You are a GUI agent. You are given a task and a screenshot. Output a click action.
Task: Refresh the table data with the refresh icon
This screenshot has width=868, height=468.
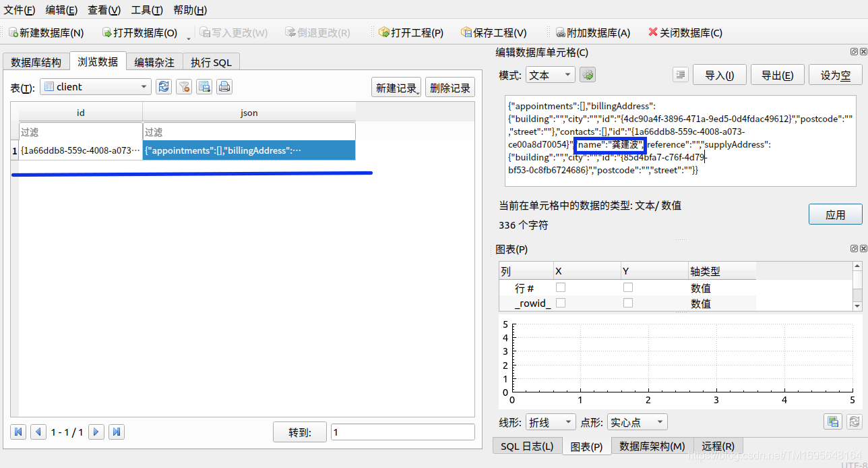(x=164, y=86)
